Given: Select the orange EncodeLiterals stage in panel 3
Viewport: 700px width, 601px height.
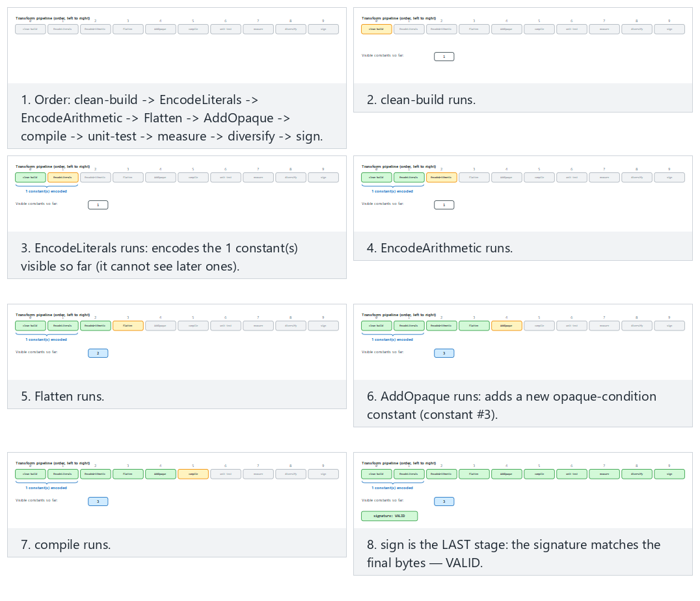Looking at the screenshot, I should pyautogui.click(x=63, y=178).
